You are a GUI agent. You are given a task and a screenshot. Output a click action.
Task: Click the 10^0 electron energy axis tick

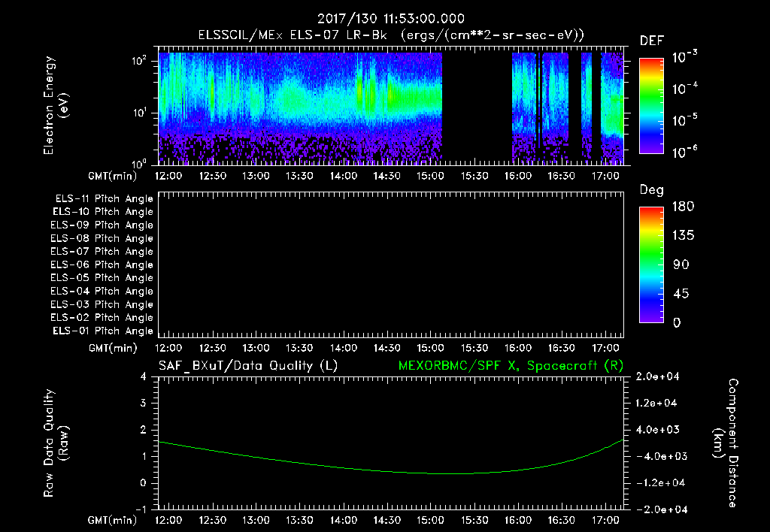(x=139, y=165)
